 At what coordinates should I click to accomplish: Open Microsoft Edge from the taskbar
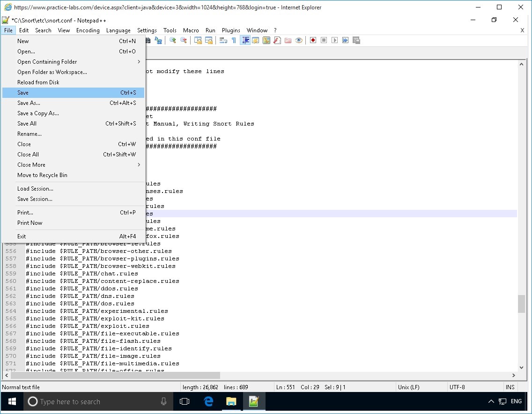pos(208,401)
